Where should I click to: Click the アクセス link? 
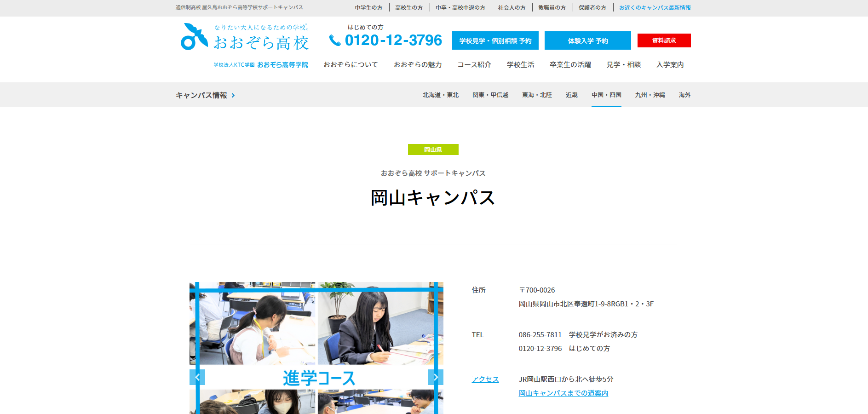tap(485, 379)
